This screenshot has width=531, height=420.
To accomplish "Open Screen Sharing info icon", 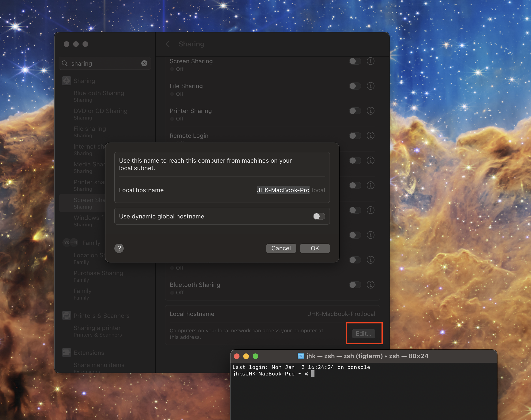I will (370, 61).
